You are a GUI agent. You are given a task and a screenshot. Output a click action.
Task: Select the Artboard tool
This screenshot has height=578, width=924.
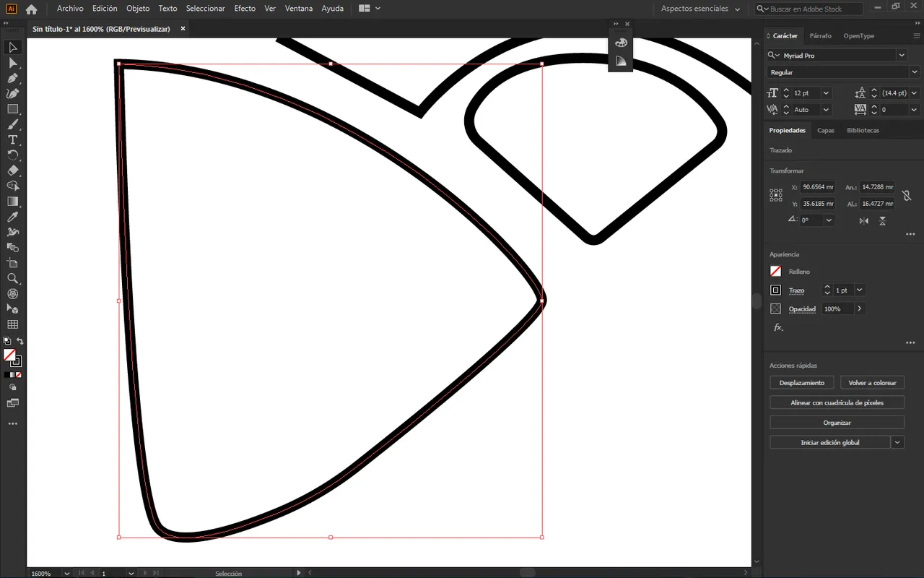[x=12, y=263]
